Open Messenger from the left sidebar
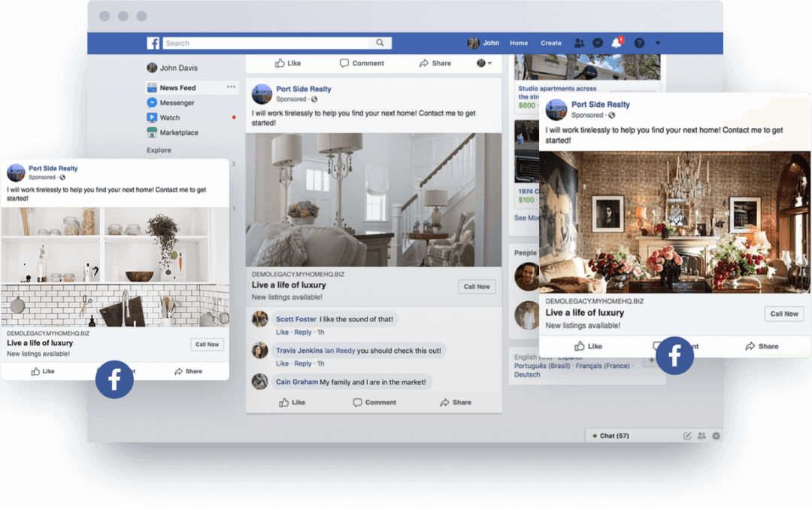812x508 pixels. pos(171,102)
